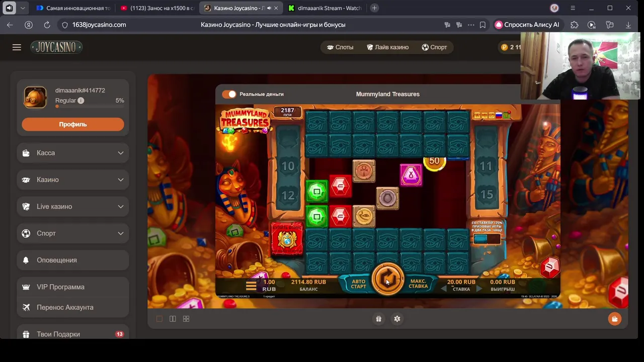This screenshot has height=362, width=644.
Task: Expand the Спорт sidebar section
Action: [x=73, y=233]
